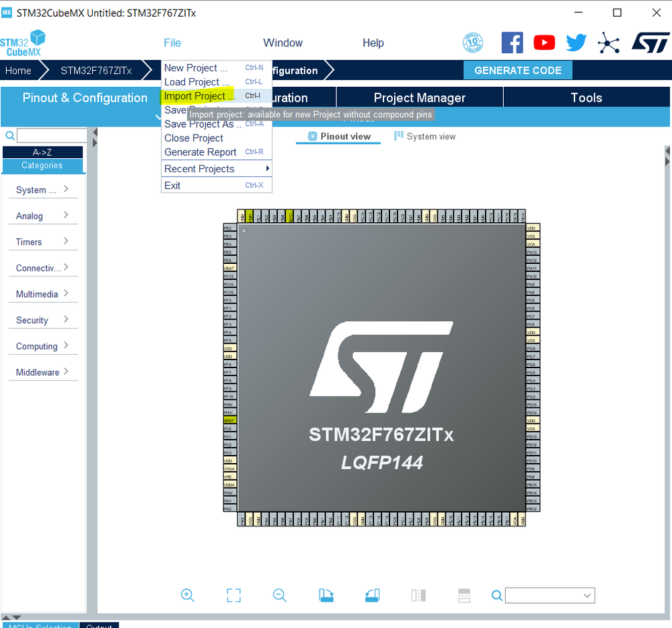Expand the Timers category
The width and height of the screenshot is (672, 628).
(x=43, y=242)
